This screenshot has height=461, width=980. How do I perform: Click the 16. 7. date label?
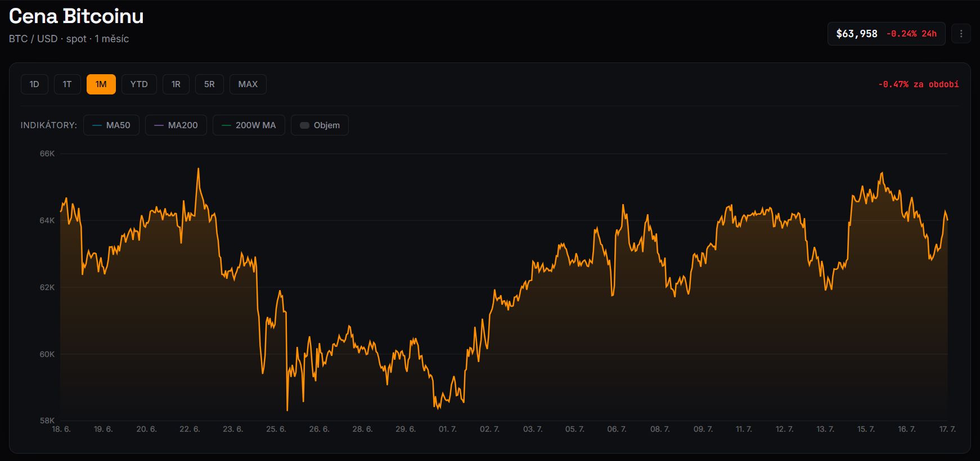(x=906, y=429)
